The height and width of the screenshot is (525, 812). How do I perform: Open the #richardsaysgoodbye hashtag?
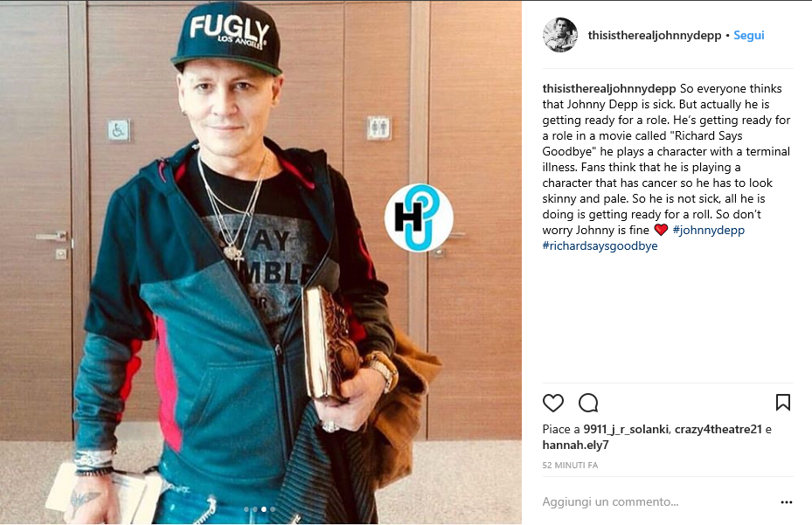pyautogui.click(x=600, y=245)
